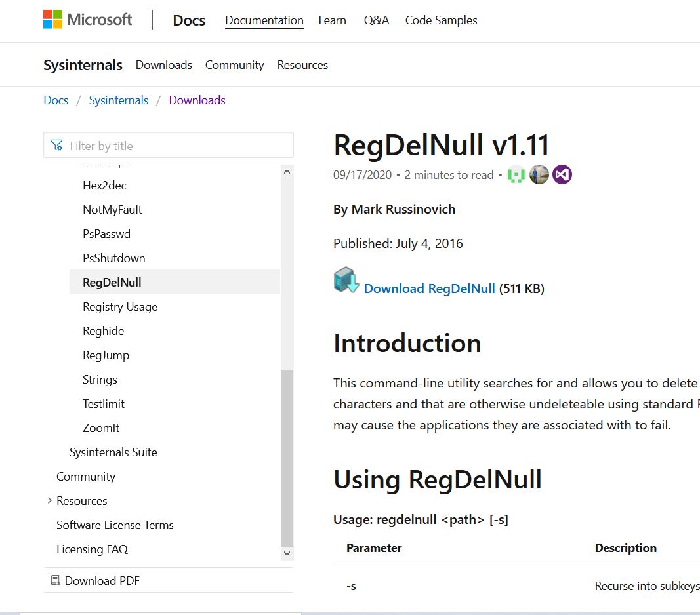
Task: Click the PDF icon next to Download PDF
Action: (x=55, y=580)
